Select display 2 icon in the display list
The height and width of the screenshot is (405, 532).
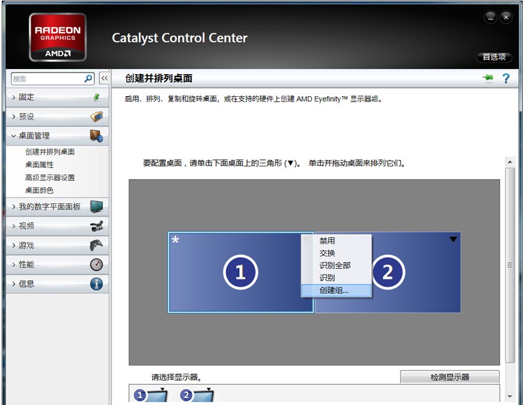[x=197, y=395]
